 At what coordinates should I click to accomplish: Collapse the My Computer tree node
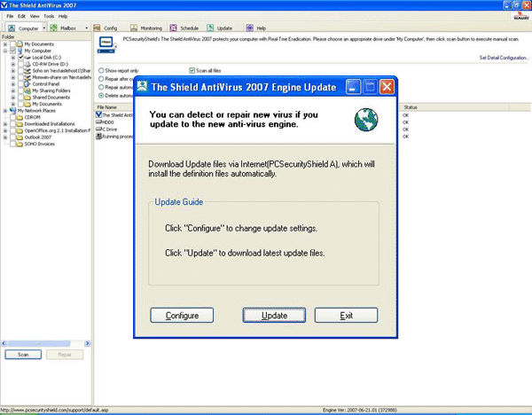tap(5, 51)
